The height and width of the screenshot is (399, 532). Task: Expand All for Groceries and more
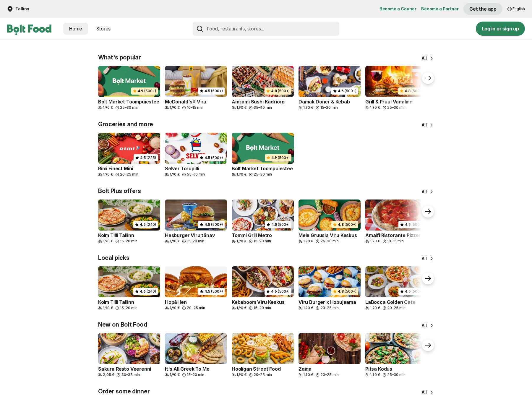click(427, 125)
